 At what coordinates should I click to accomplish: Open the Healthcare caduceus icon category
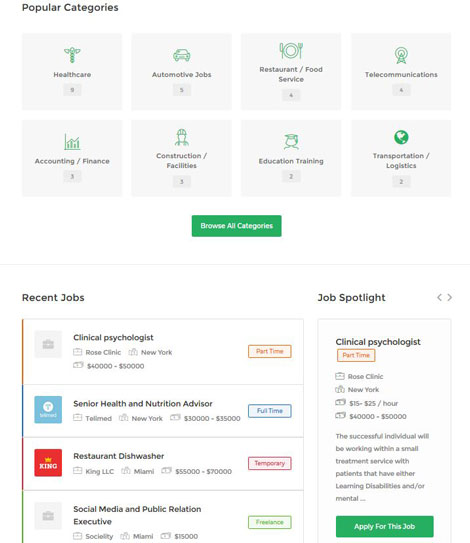[72, 55]
